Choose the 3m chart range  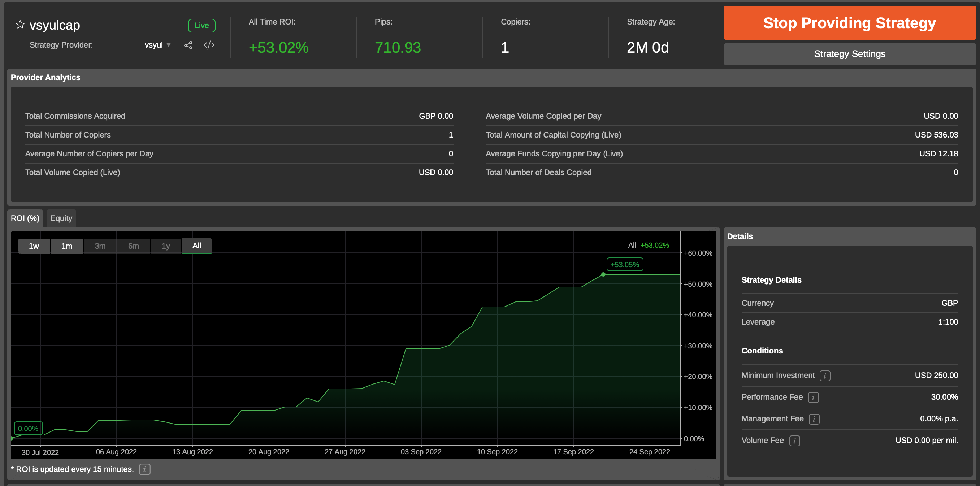(100, 246)
